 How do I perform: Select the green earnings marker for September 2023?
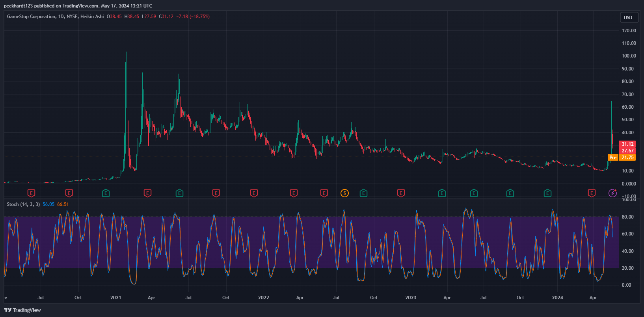tap(510, 193)
